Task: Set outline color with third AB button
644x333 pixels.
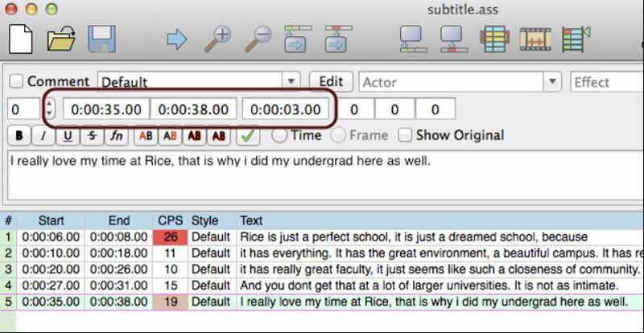Action: tap(194, 136)
